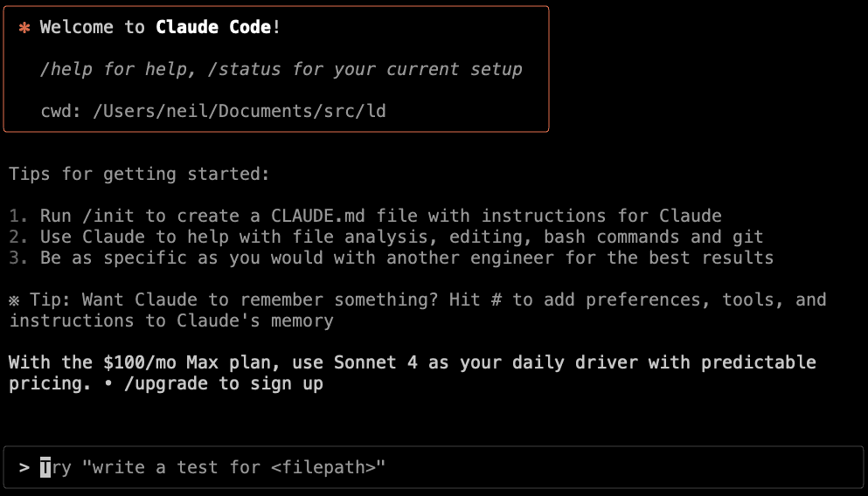This screenshot has width=868, height=496.
Task: Click the /status command text
Action: pyautogui.click(x=244, y=69)
